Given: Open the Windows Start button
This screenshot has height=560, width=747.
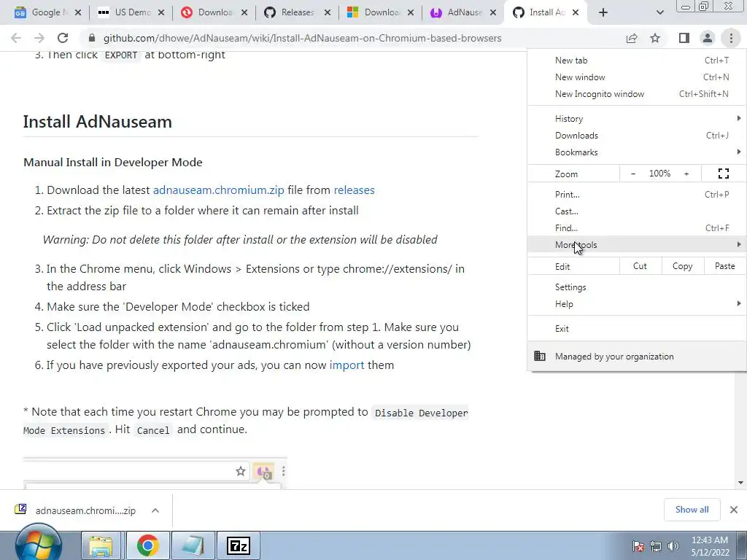Looking at the screenshot, I should click(38, 543).
